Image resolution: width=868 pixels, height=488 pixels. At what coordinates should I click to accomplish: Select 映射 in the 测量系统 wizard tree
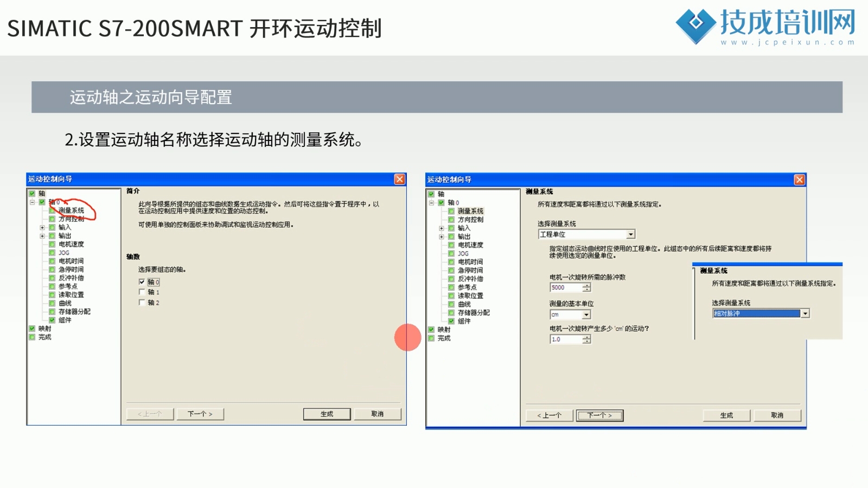[x=444, y=330]
